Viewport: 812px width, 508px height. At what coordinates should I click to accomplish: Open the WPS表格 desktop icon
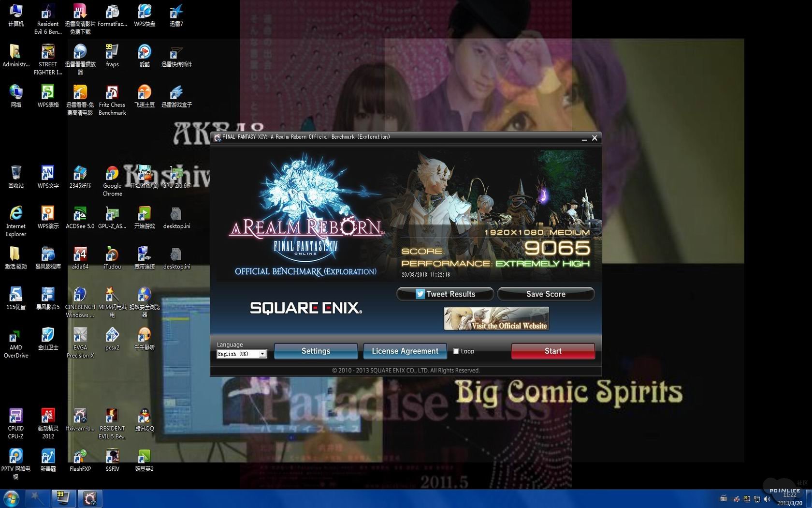point(48,96)
